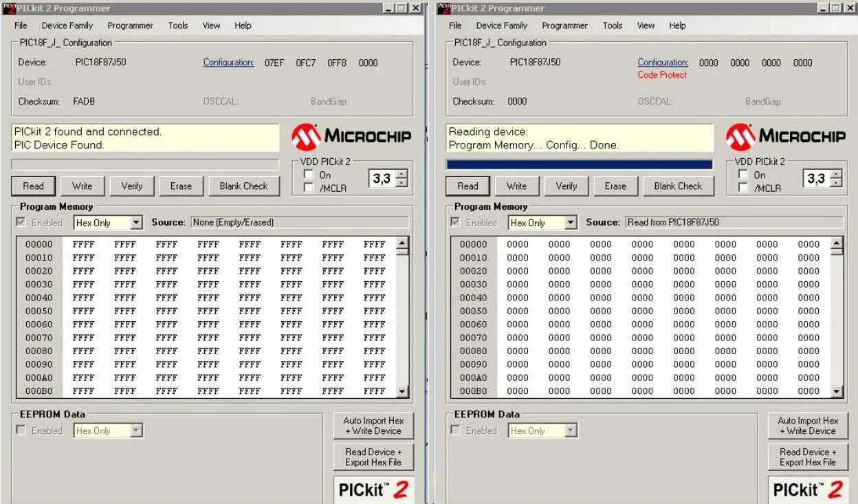Click Read button in right window

[x=467, y=186]
